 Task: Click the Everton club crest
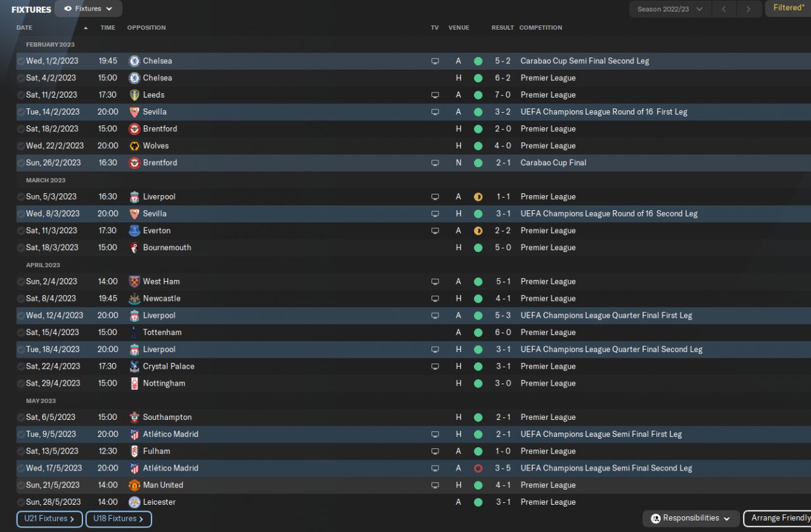coord(134,231)
